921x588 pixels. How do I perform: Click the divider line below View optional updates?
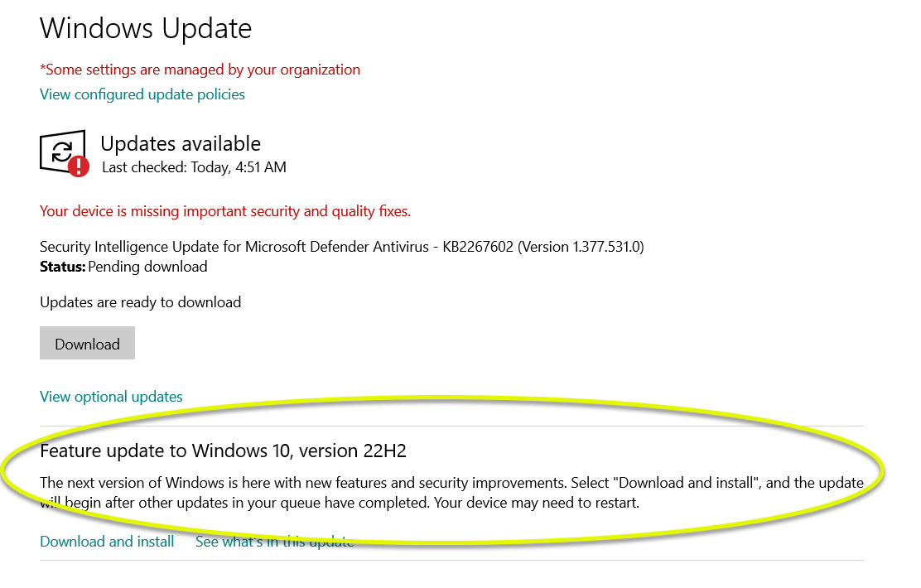click(x=451, y=426)
